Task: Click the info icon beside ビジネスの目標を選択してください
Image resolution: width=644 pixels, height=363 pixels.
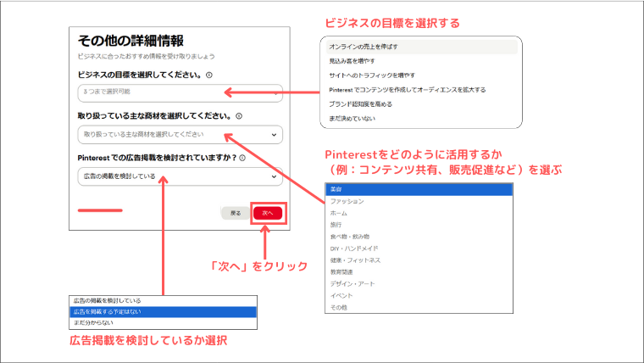Action: tap(209, 75)
